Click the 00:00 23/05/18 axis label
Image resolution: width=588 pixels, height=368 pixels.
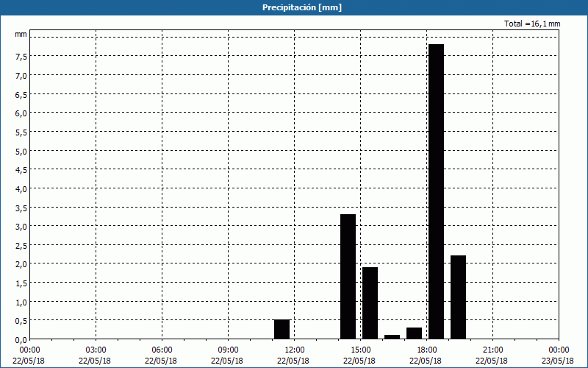click(x=558, y=355)
